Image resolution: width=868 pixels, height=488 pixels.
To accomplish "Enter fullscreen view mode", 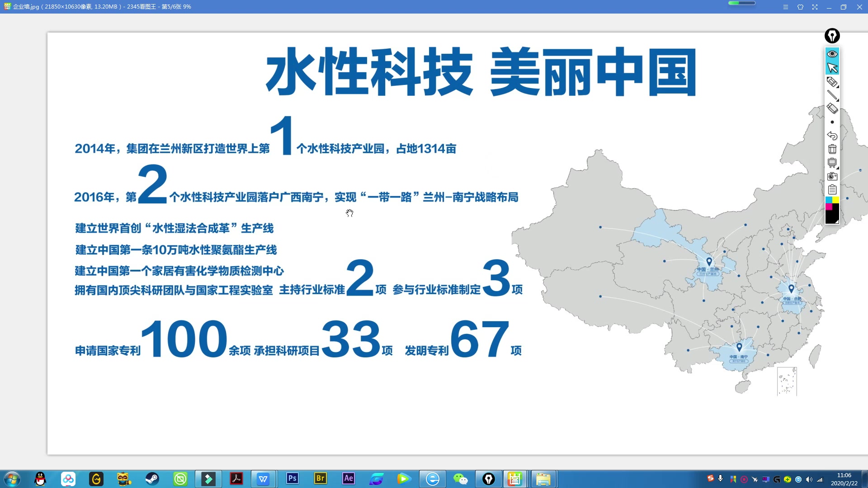I will click(x=815, y=7).
